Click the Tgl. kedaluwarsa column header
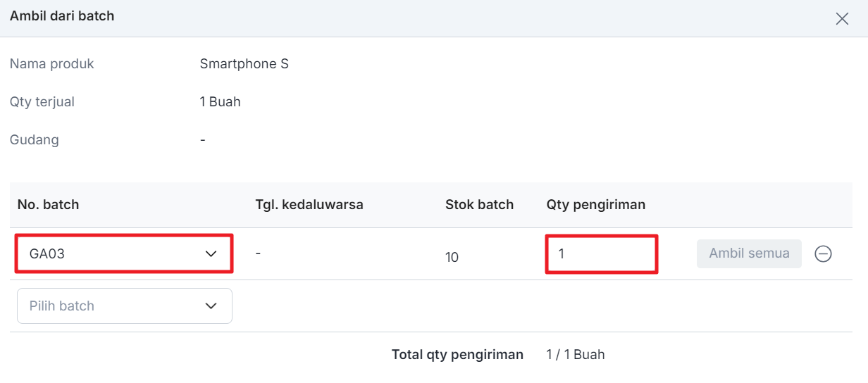Screen dimensions: 868x383 (309, 205)
